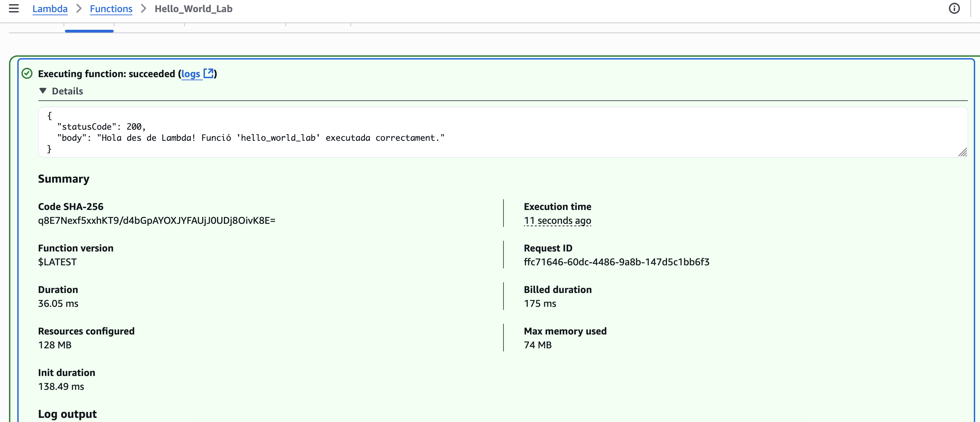Click the Request ID value
Viewport: 980px width, 422px height.
[616, 262]
